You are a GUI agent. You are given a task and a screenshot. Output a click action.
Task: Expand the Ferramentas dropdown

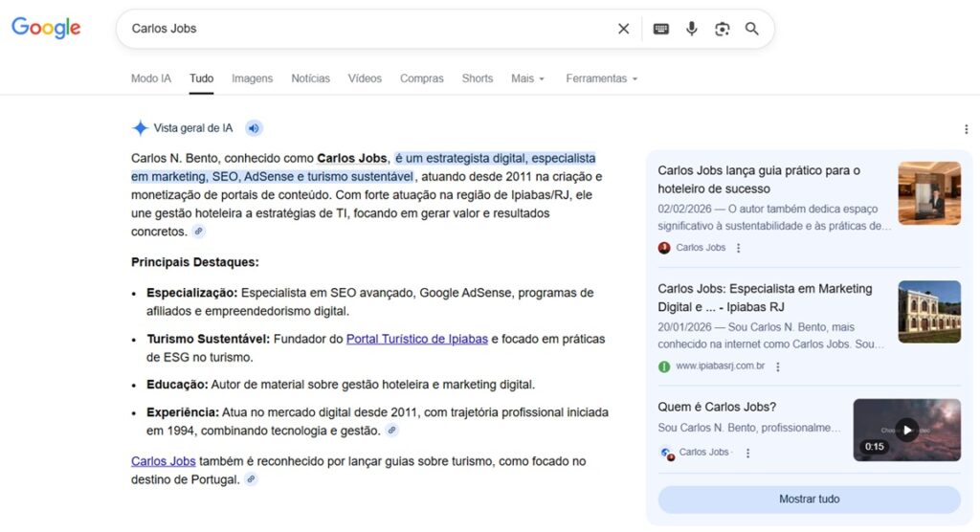point(601,78)
